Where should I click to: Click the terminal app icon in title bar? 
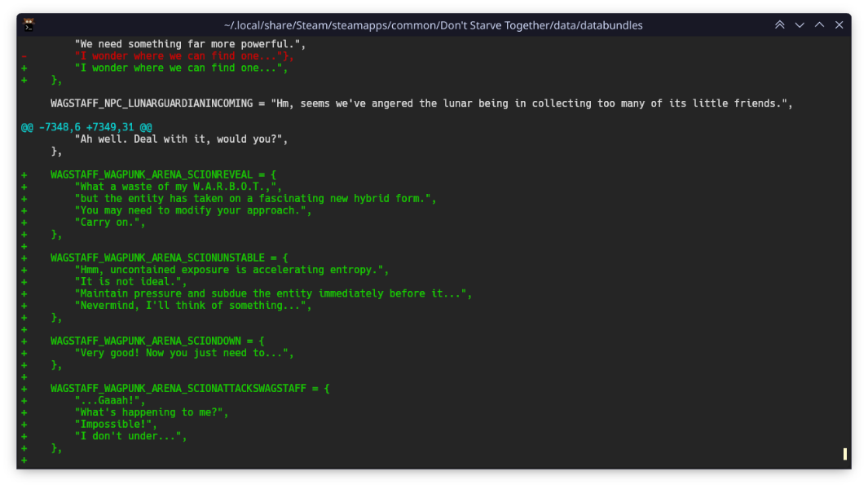click(x=29, y=24)
